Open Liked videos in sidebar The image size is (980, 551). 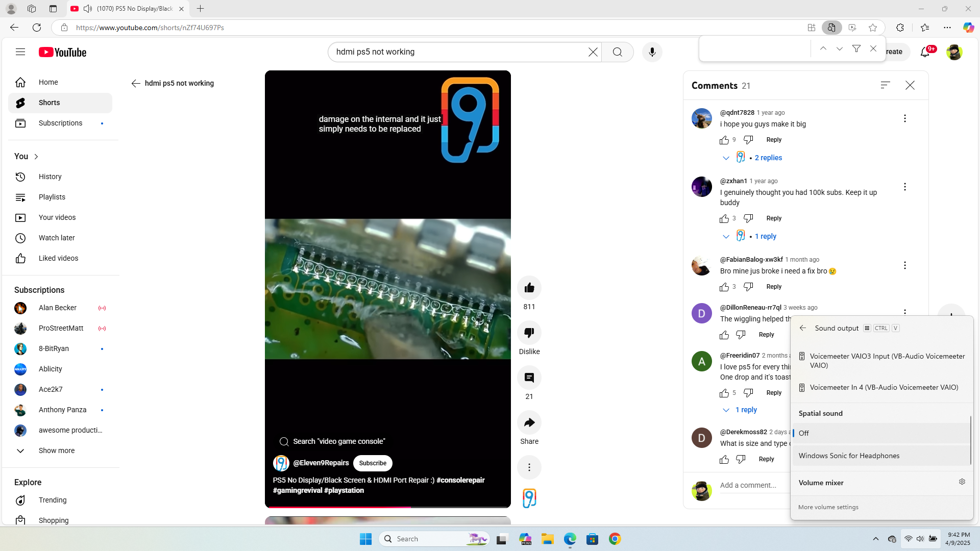tap(60, 258)
